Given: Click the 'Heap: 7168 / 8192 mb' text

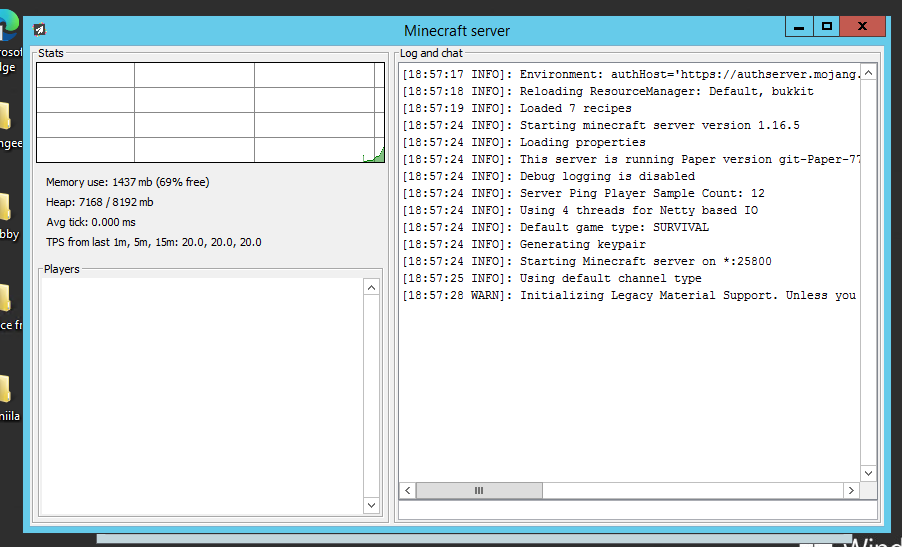Looking at the screenshot, I should pyautogui.click(x=100, y=202).
